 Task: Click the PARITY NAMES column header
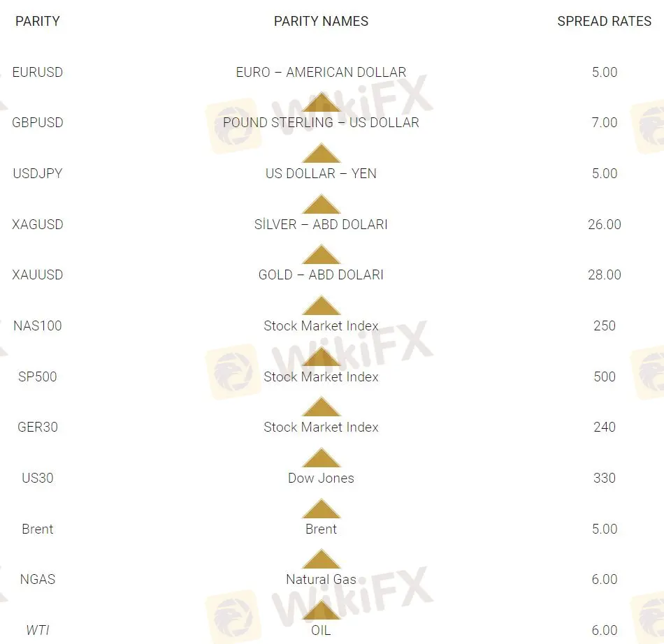(x=321, y=21)
